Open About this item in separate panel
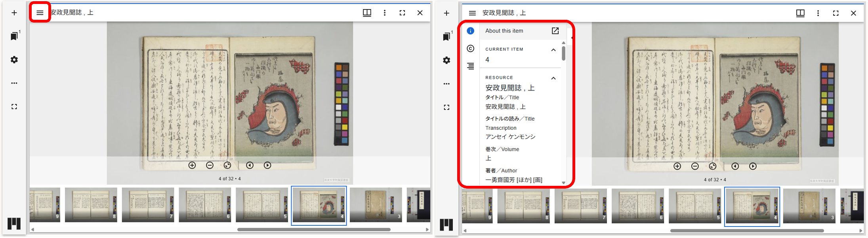The width and height of the screenshot is (868, 238). click(x=555, y=31)
